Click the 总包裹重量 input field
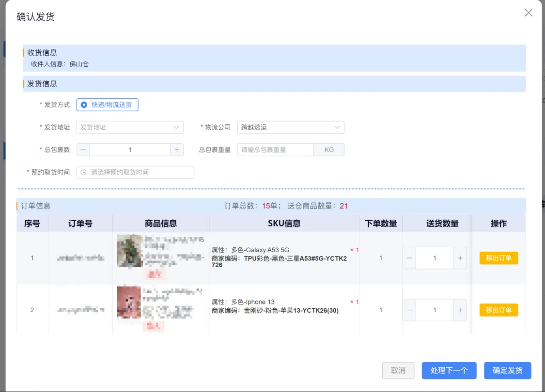The height and width of the screenshot is (392, 545). [275, 150]
